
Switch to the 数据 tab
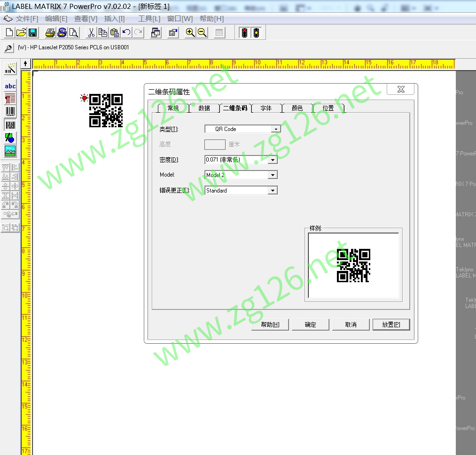coord(204,108)
